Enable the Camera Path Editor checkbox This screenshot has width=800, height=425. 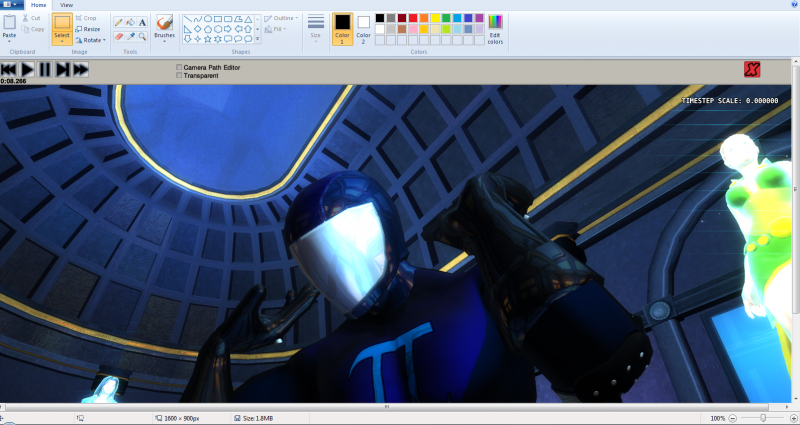[179, 67]
